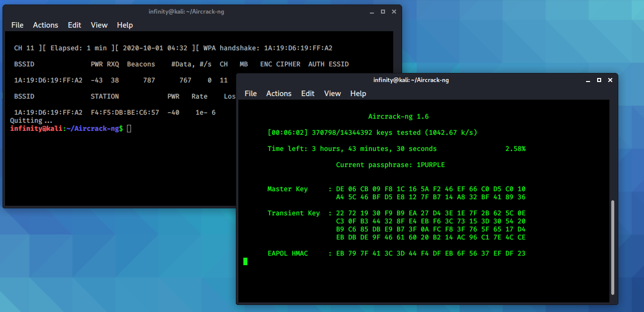The height and width of the screenshot is (312, 644).
Task: Minimize the front Aircrack-ng terminal window
Action: (x=588, y=80)
